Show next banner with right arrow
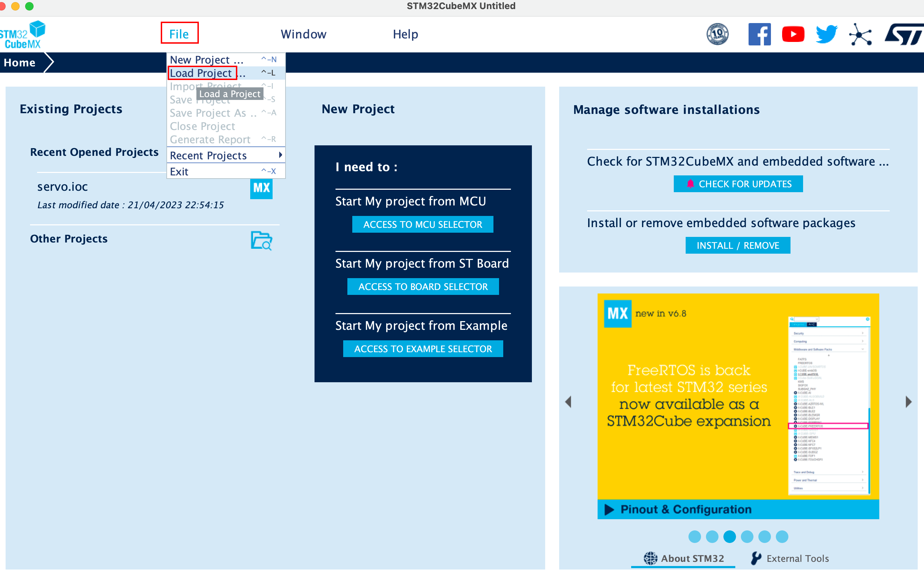 908,401
